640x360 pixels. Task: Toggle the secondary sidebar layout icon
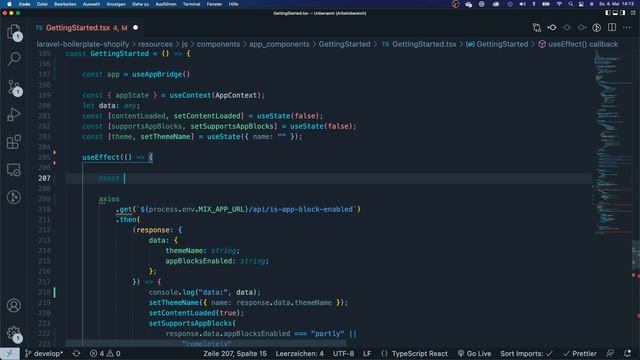622,13
